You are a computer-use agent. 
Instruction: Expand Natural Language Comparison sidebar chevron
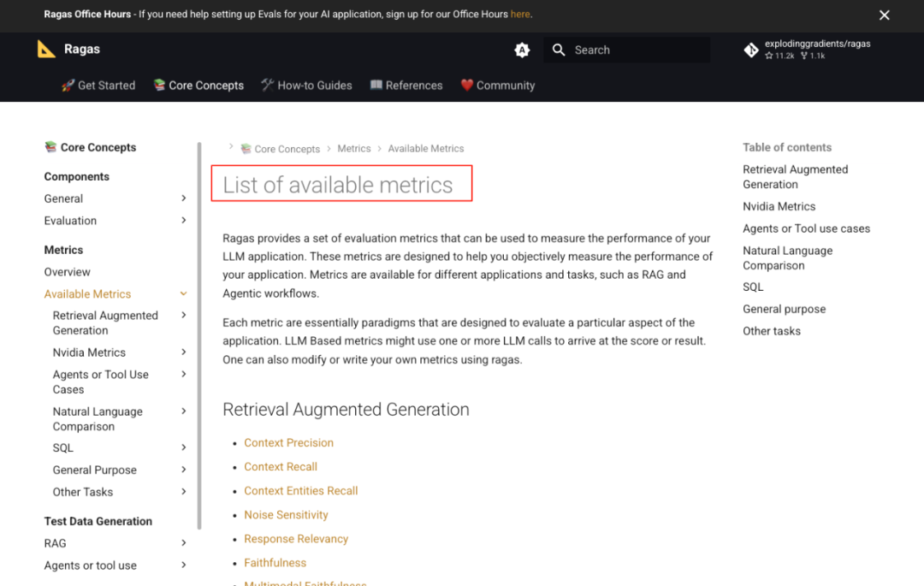pos(184,411)
